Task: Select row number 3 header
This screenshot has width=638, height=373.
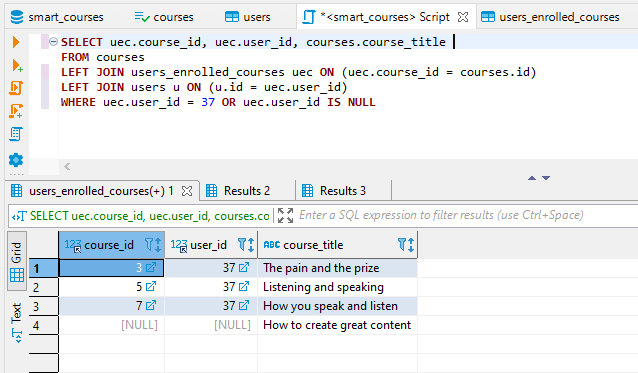Action: 44,306
